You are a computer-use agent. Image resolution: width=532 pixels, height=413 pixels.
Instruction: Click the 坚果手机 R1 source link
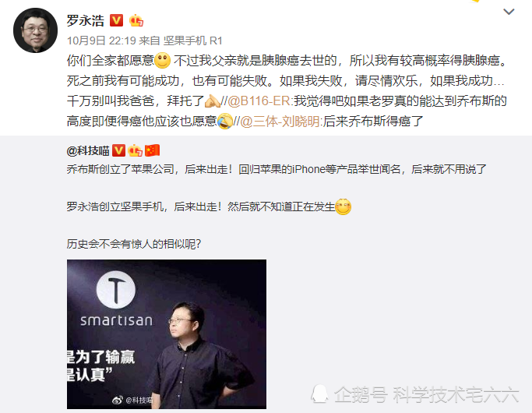point(192,41)
